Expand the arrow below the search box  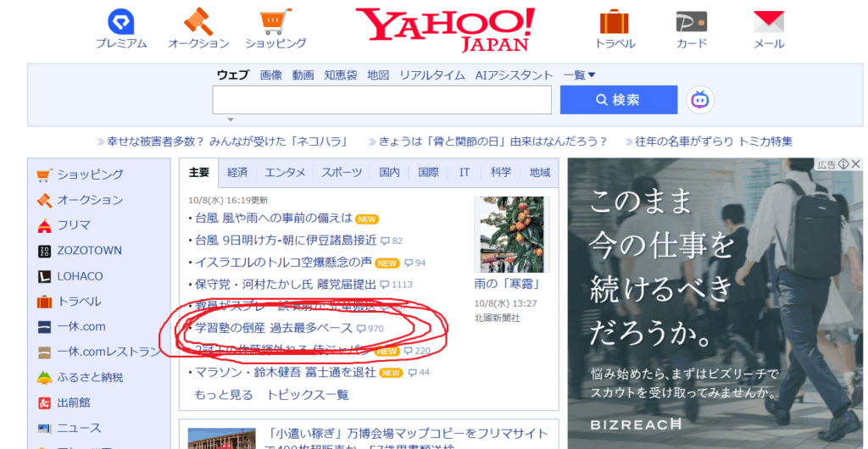(230, 119)
